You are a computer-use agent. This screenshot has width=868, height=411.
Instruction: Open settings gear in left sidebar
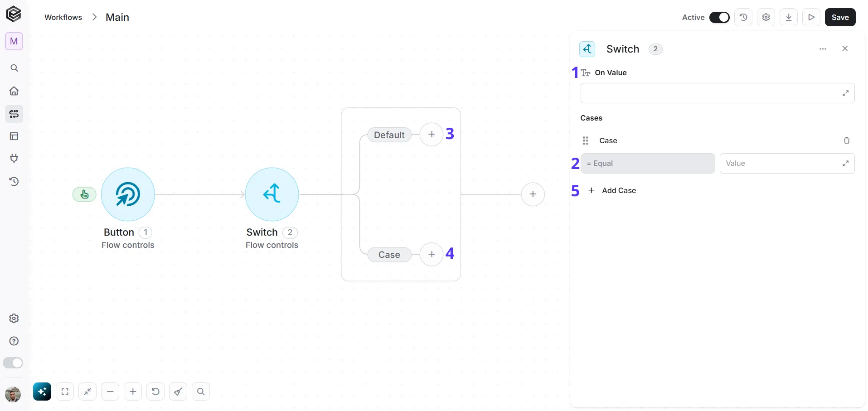point(14,318)
